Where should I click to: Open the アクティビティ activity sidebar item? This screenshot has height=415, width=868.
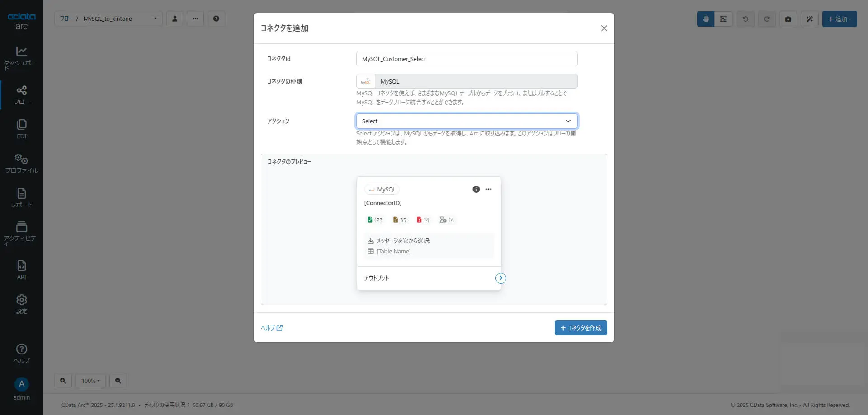[21, 233]
